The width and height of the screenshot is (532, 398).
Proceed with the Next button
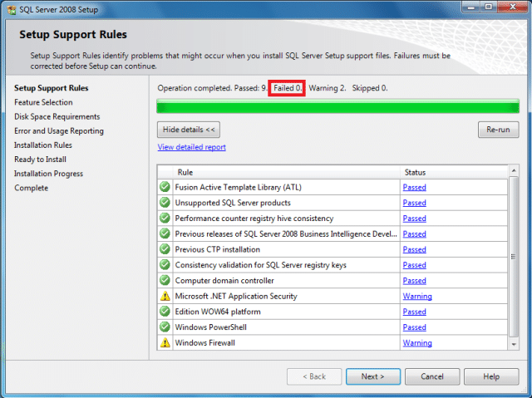pos(373,376)
